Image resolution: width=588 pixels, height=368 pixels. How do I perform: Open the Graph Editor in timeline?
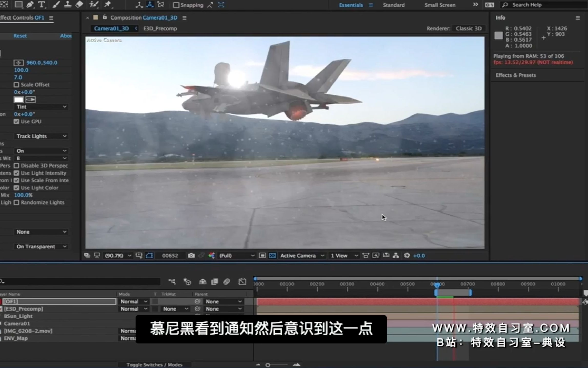[242, 282]
